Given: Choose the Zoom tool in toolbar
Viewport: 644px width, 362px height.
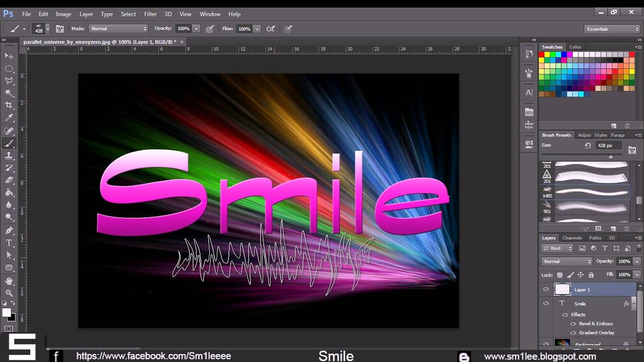Looking at the screenshot, I should (9, 293).
